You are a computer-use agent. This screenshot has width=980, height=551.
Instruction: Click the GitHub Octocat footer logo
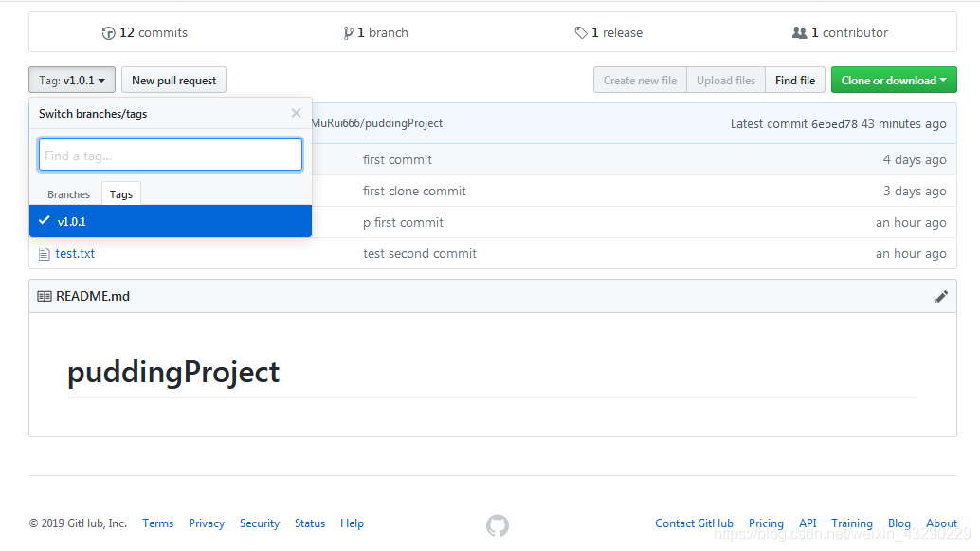[498, 525]
